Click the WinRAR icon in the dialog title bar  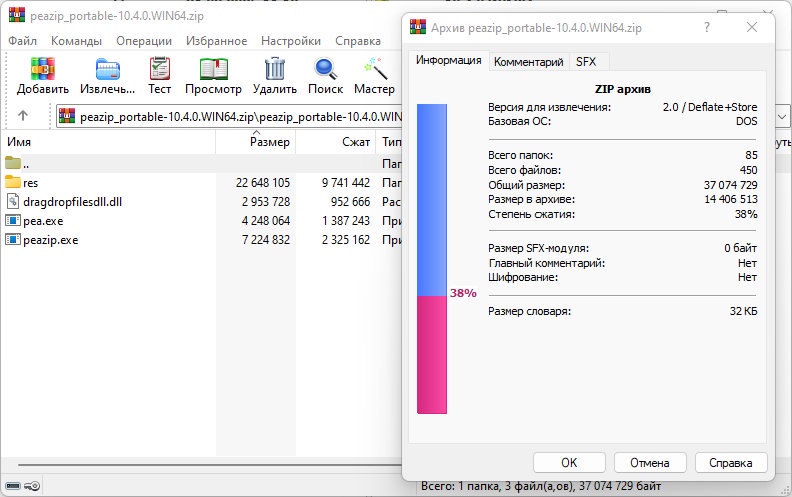418,27
